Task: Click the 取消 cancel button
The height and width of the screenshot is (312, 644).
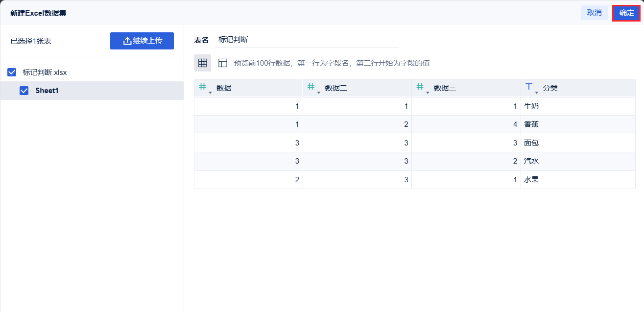Action: click(x=594, y=13)
